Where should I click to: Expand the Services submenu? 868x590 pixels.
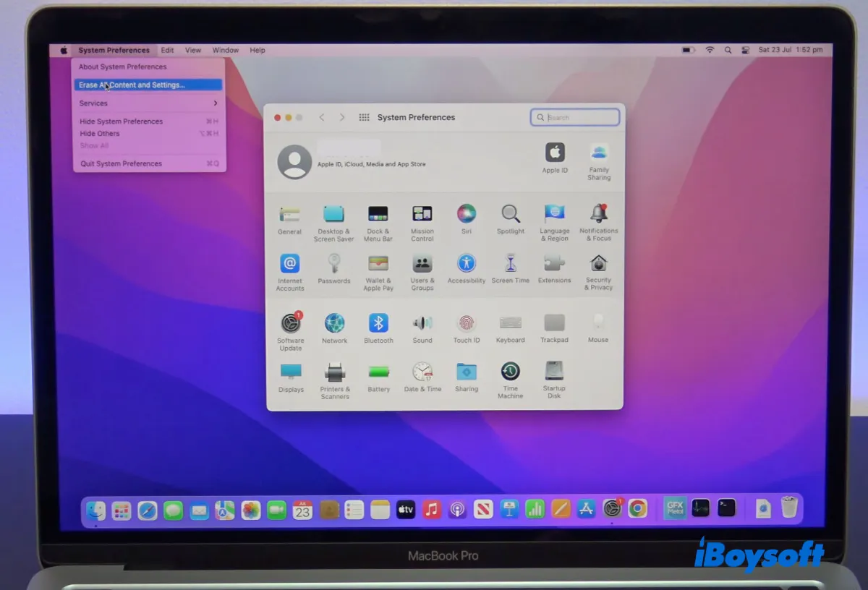coord(93,103)
